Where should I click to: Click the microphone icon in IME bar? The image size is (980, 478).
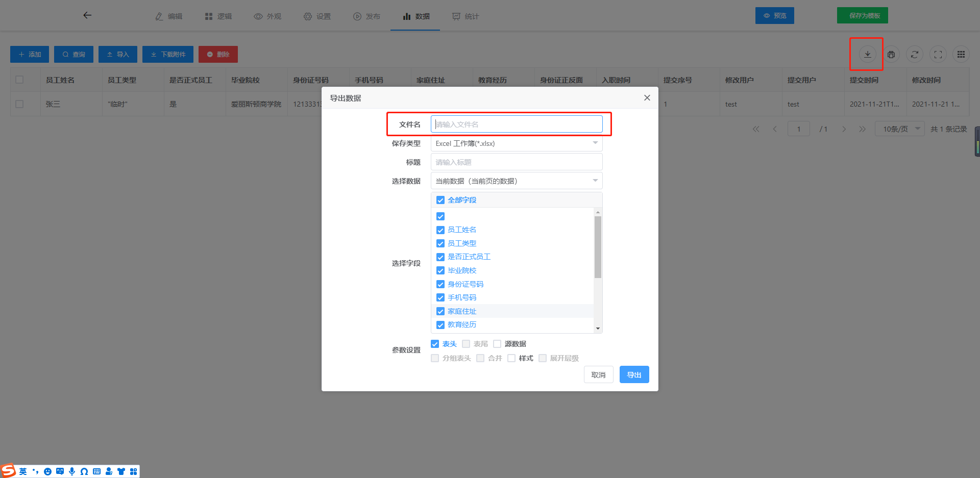(x=72, y=471)
